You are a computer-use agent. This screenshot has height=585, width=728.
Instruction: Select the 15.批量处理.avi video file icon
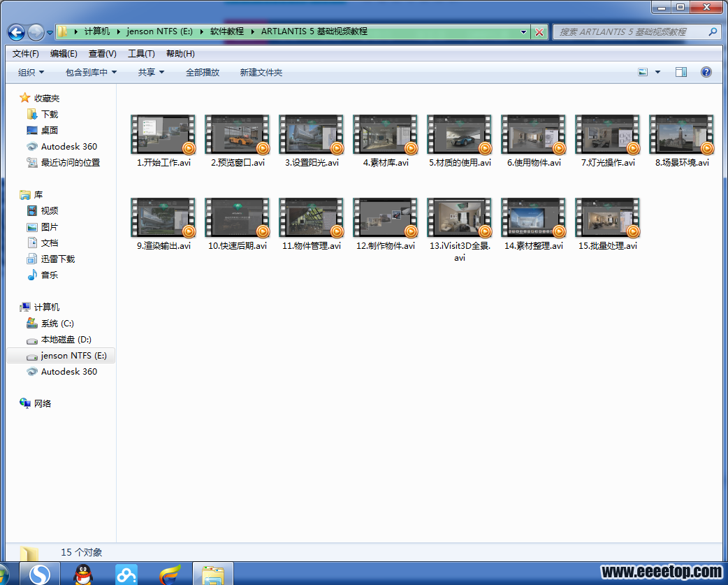[607, 217]
